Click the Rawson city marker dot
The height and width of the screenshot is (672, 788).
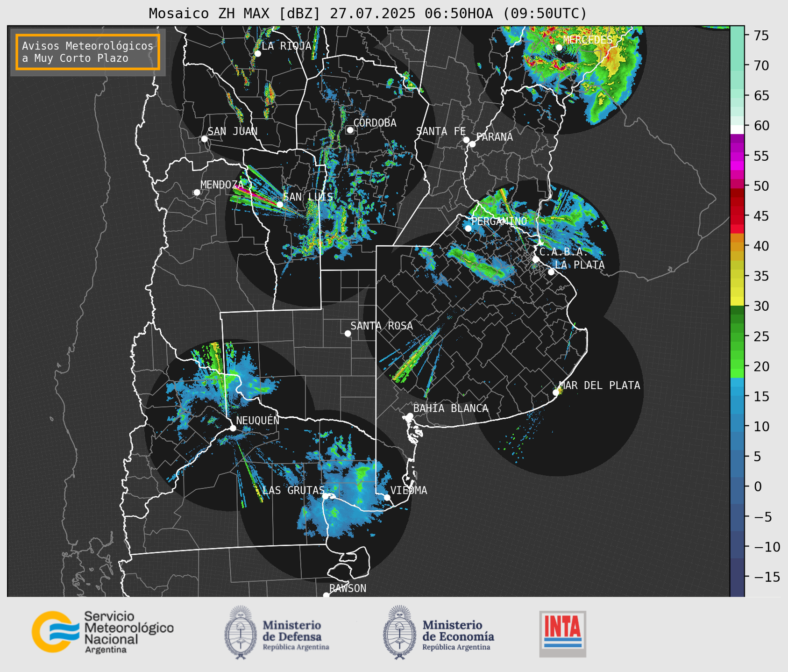(326, 595)
